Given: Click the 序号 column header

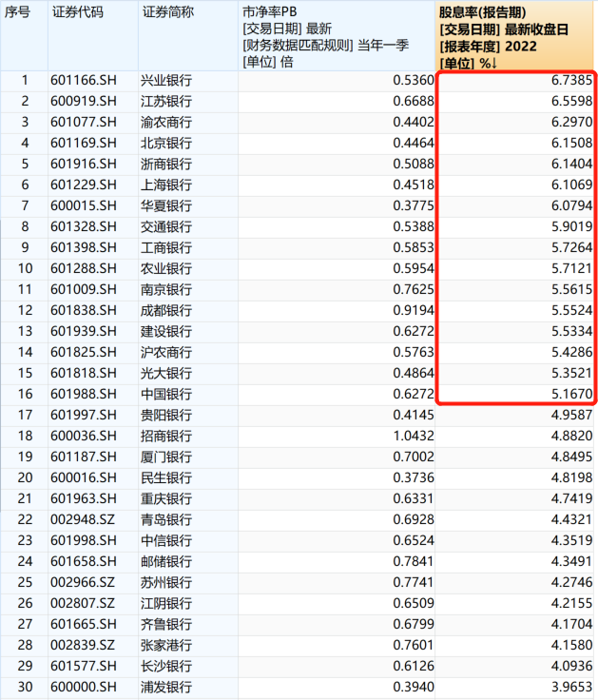Looking at the screenshot, I should coord(24,36).
